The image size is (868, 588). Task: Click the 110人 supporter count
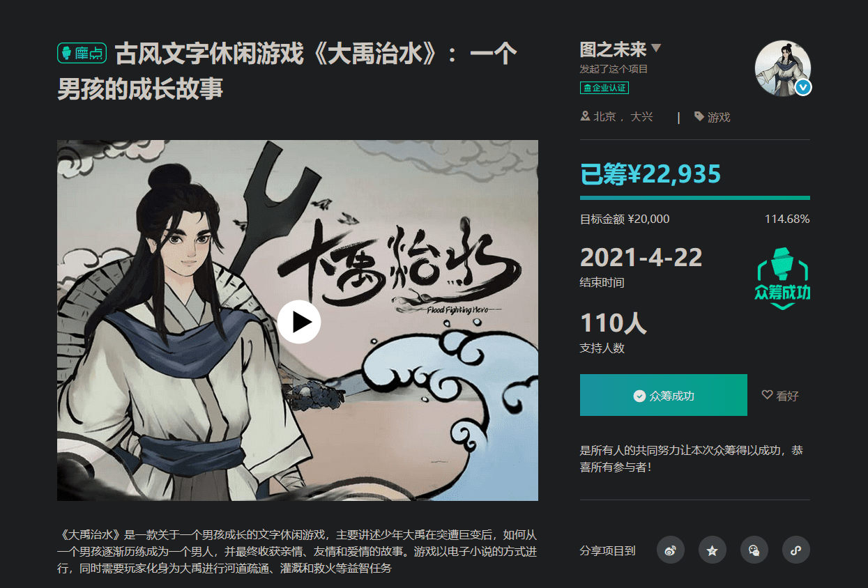pos(614,323)
